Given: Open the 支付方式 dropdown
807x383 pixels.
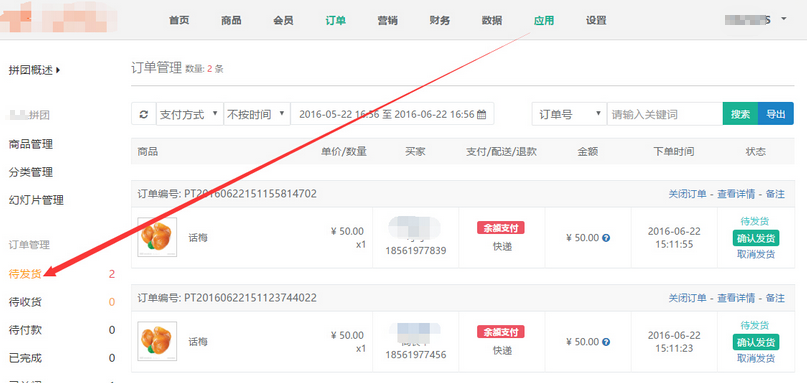Looking at the screenshot, I should click(189, 114).
